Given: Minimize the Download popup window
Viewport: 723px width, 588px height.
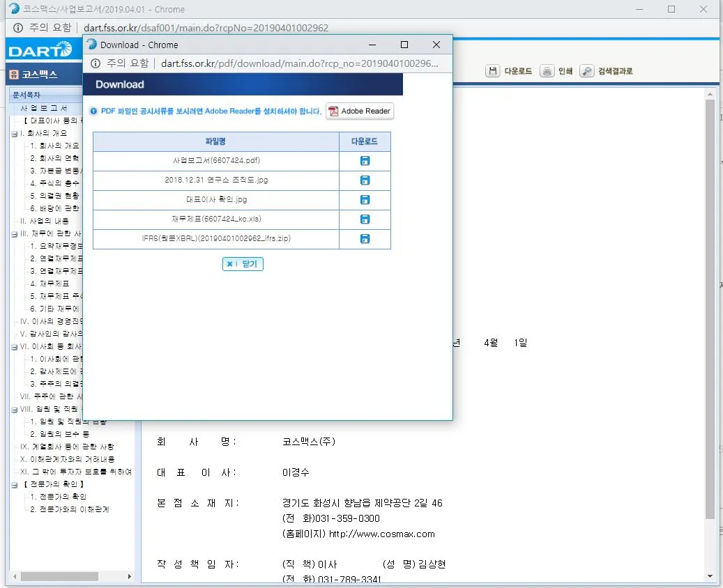Looking at the screenshot, I should 372,45.
